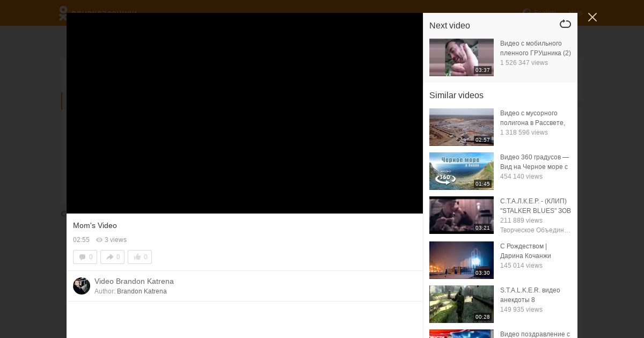644x338 pixels.
Task: Open 'S.T.A.L.K.E.R. видео анекдоты 8' title
Action: click(530, 295)
